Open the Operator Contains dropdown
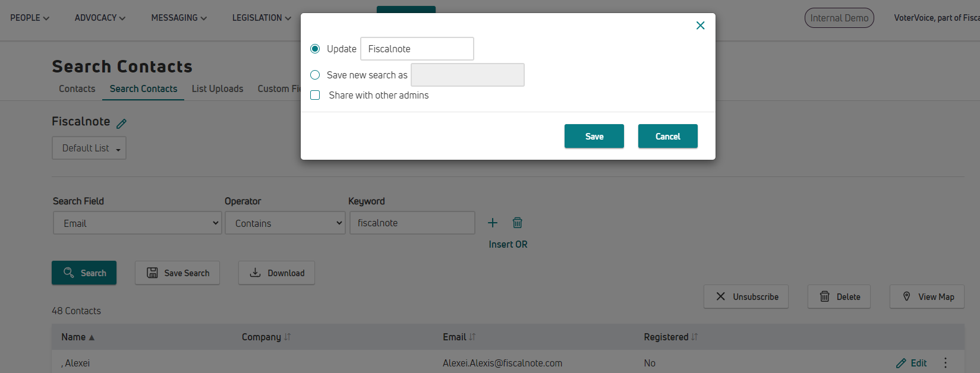 point(285,223)
